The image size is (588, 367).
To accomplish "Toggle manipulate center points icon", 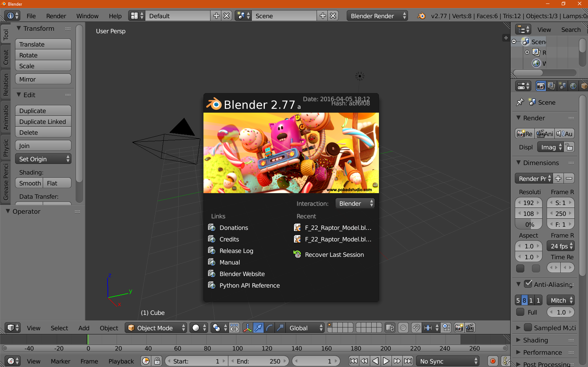I will click(234, 328).
